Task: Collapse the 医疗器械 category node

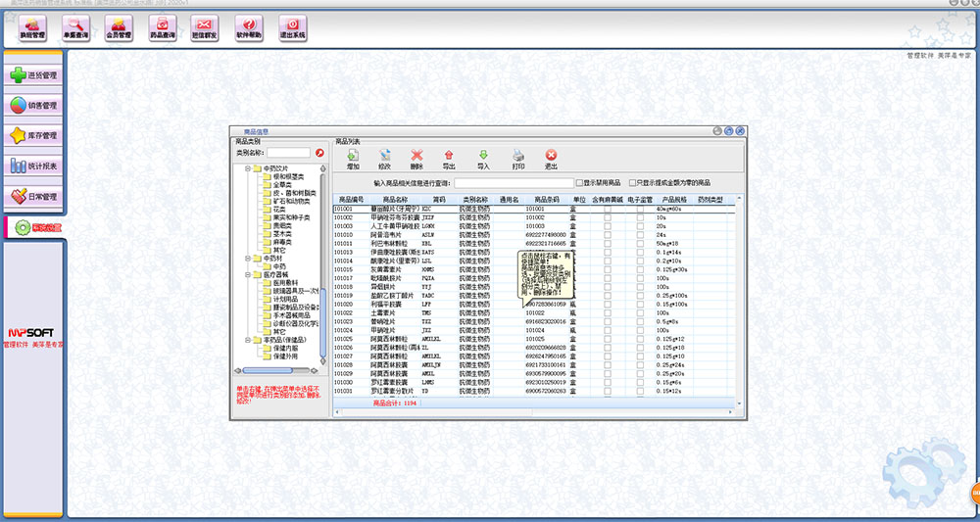Action: click(x=247, y=275)
